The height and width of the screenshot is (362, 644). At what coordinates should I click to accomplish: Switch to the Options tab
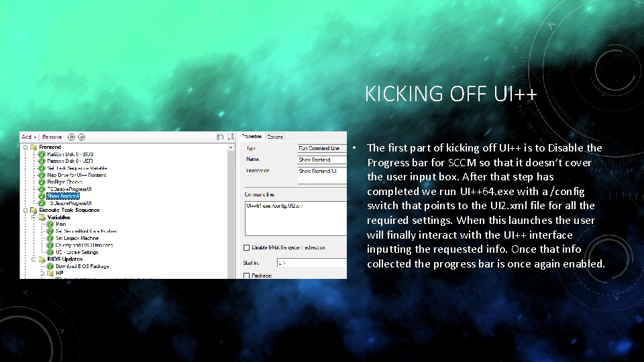click(275, 137)
